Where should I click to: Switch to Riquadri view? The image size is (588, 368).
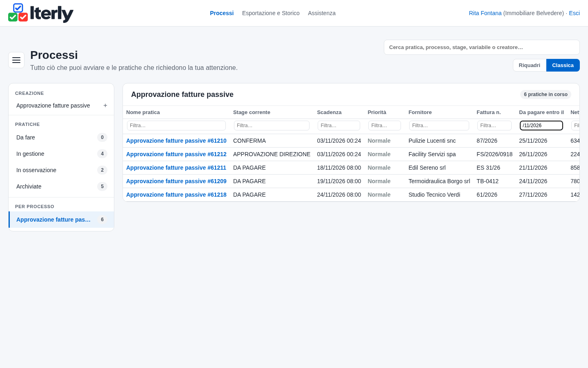(530, 65)
